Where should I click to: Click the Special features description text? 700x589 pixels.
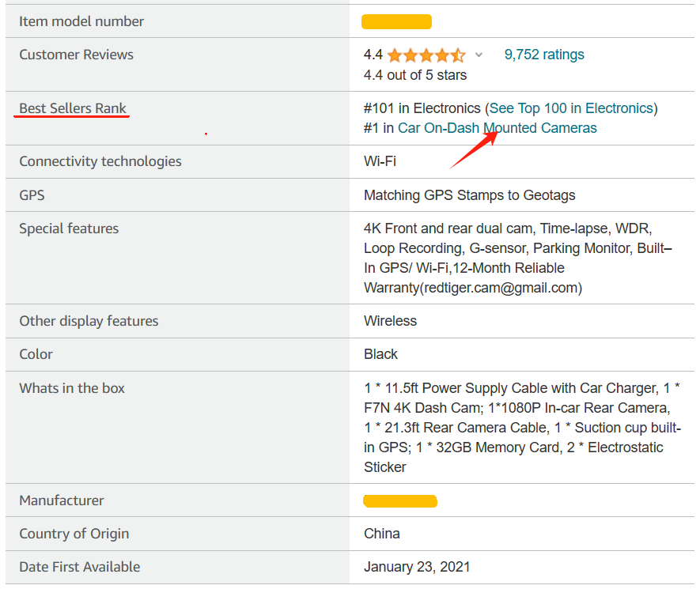[x=518, y=258]
